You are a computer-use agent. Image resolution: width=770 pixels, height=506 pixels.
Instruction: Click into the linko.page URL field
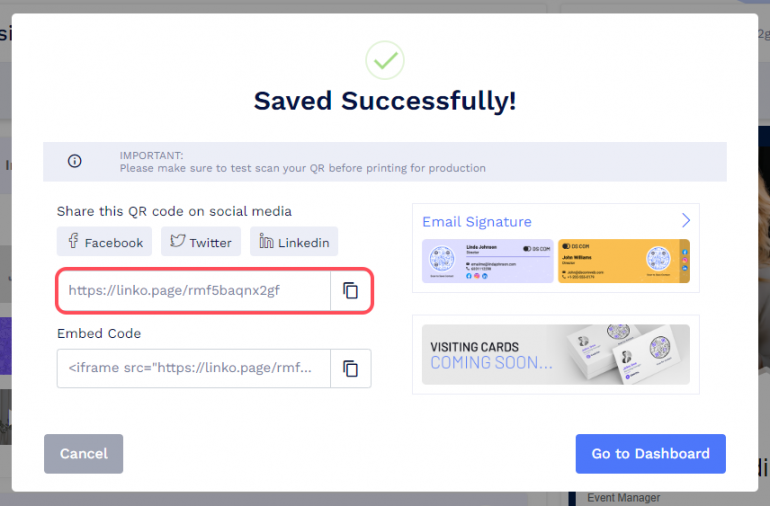[194, 291]
